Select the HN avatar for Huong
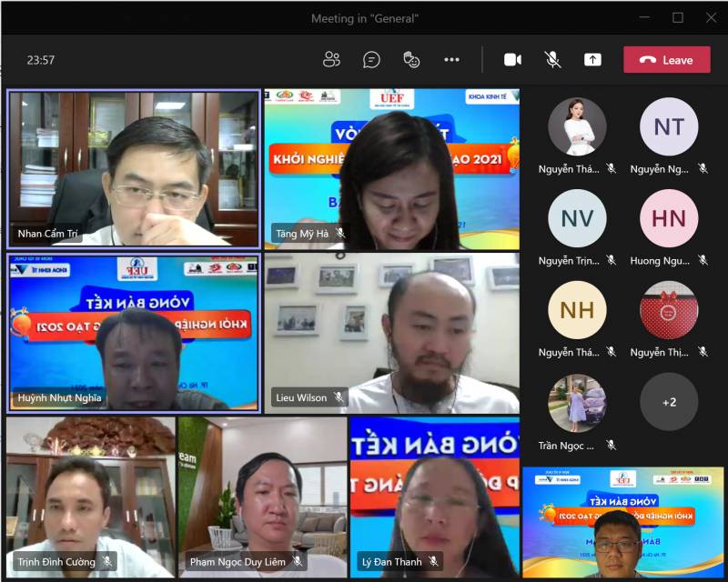This screenshot has width=728, height=582. (669, 219)
